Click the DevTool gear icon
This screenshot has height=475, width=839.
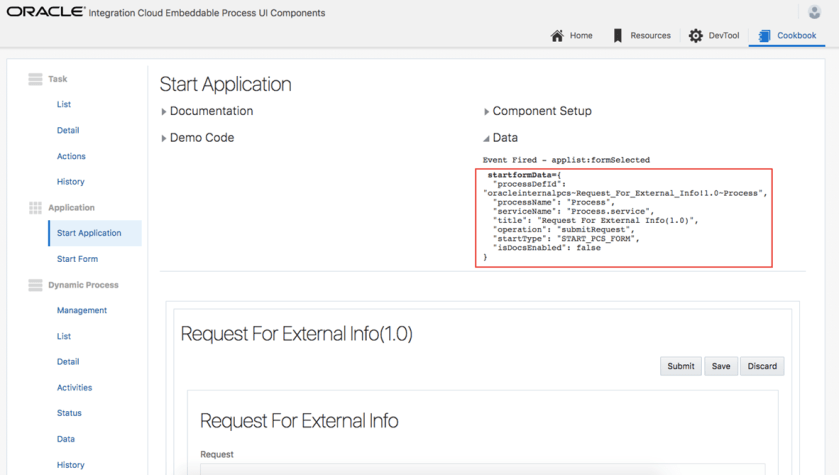[696, 36]
